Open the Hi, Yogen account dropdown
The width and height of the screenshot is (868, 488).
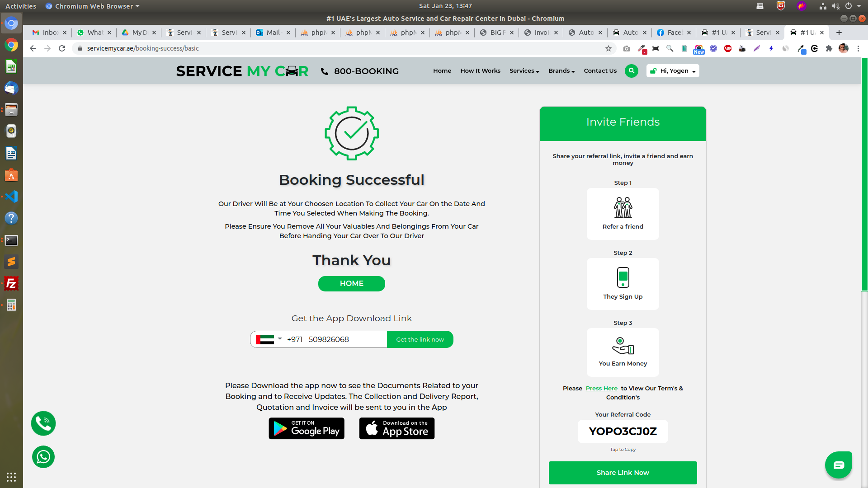[x=673, y=71]
